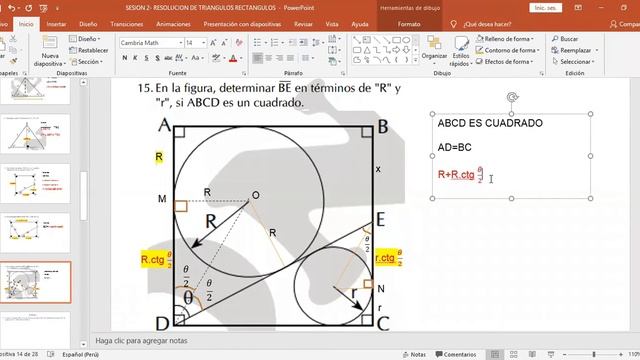Open the font name combo box Cambria Math

tap(151, 43)
